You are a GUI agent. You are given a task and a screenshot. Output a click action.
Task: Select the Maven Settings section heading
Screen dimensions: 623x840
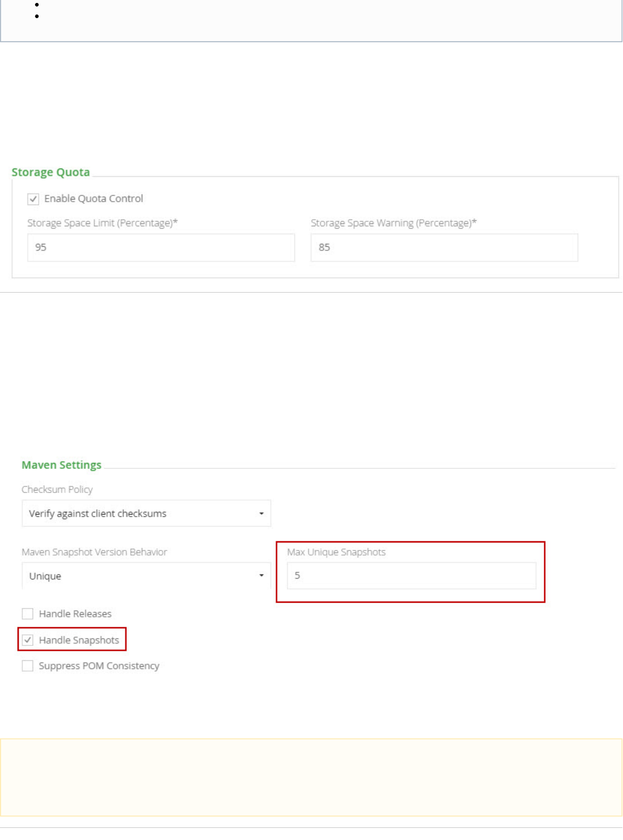tap(62, 465)
